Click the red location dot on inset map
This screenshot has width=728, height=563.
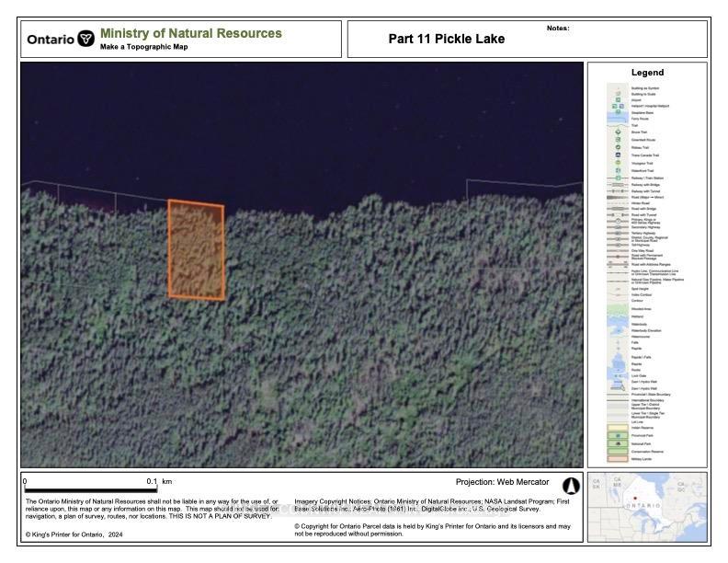[635, 498]
